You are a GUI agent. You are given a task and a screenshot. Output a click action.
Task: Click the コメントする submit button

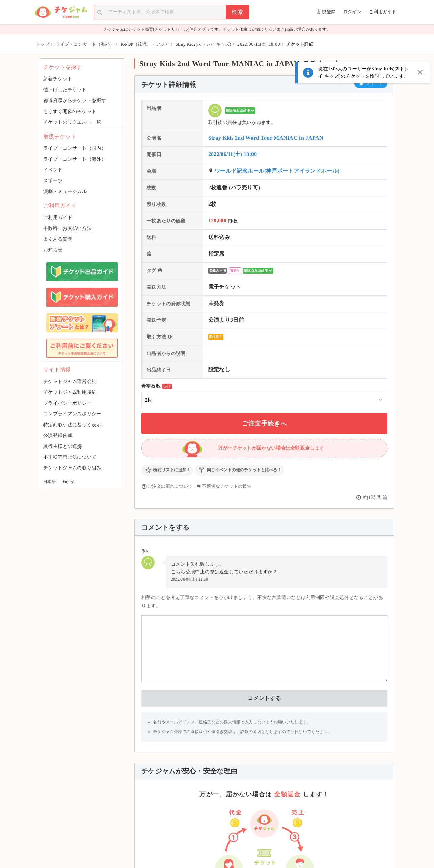click(264, 698)
